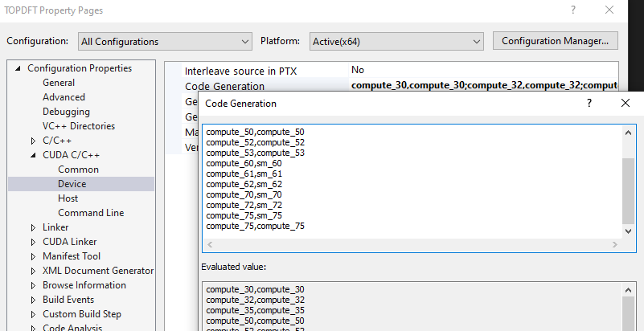The height and width of the screenshot is (331, 644).
Task: Click help icon in Code Generation dialog
Action: pos(589,103)
